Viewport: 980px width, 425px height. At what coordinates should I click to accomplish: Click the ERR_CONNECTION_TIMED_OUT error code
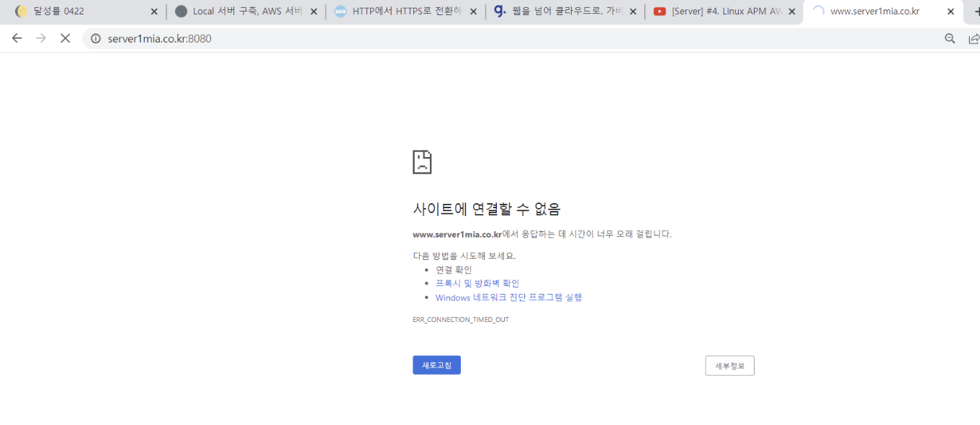[461, 320]
